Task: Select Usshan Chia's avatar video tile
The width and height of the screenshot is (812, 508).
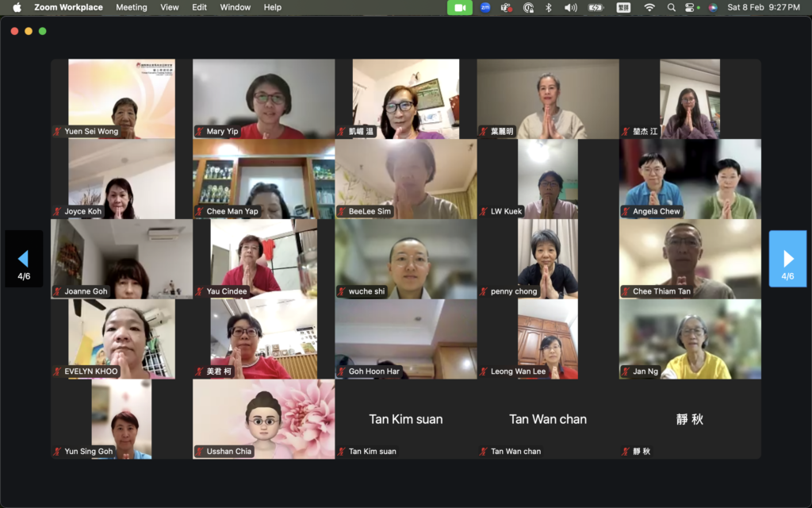Action: click(x=263, y=418)
